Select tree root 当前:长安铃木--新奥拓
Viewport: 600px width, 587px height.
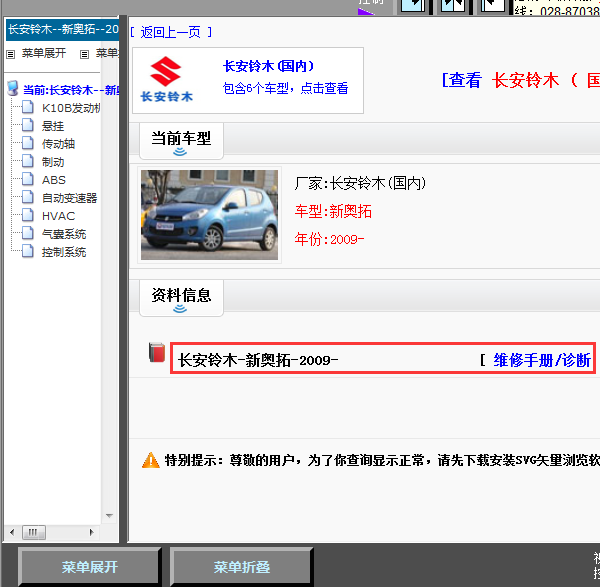click(x=71, y=90)
